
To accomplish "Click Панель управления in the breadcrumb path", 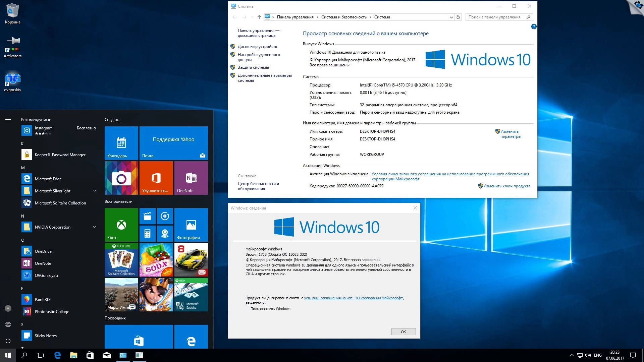I will 295,17.
